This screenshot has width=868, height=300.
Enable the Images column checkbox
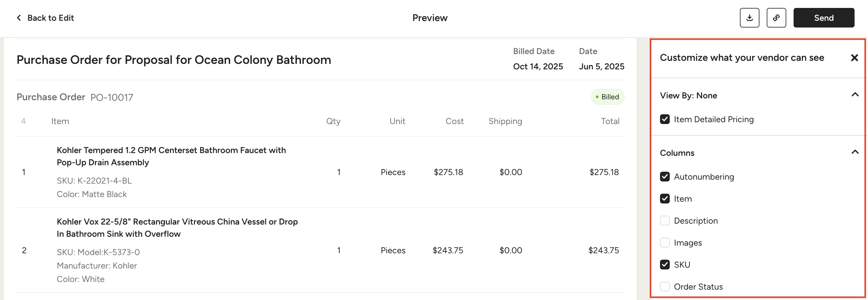click(665, 242)
